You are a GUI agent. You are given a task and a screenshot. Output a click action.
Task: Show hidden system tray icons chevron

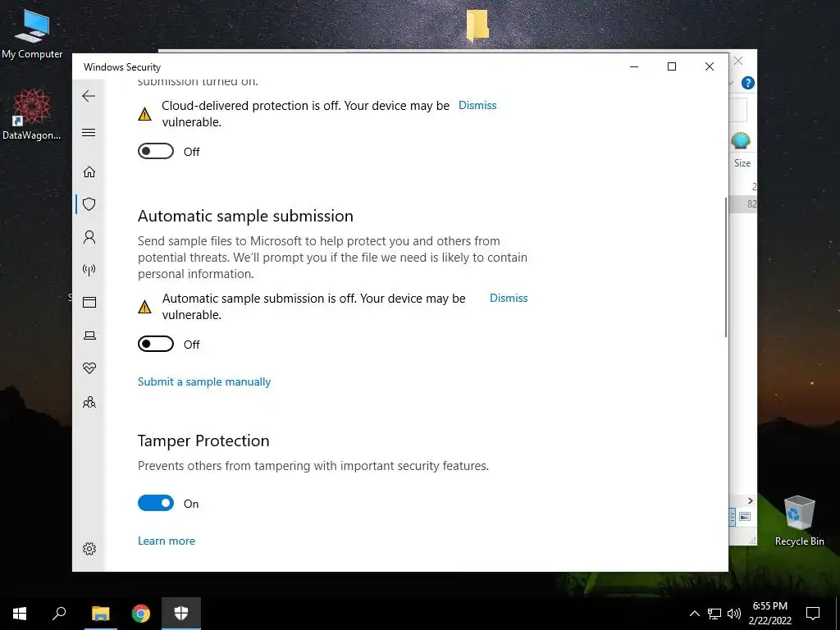694,614
